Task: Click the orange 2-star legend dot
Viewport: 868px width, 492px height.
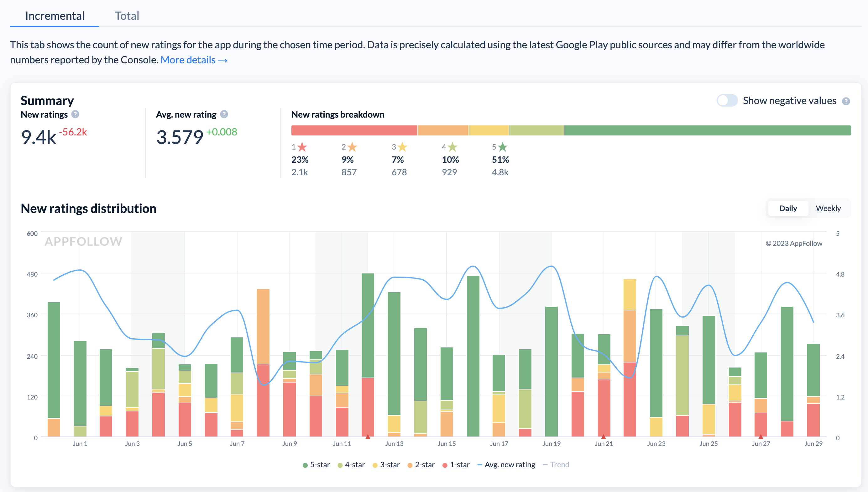Action: point(410,465)
